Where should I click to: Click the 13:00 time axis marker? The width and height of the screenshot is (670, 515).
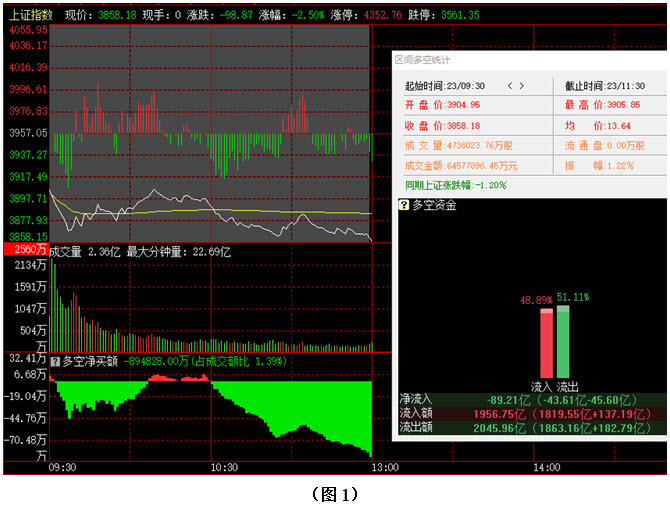(x=385, y=467)
